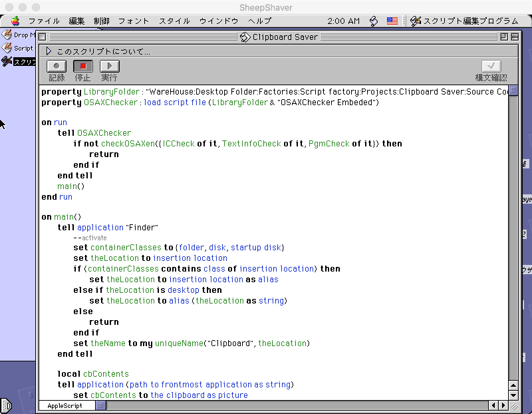The width and height of the screenshot is (532, 414).
Task: Open the スクリプト編集プログラム application menu
Action: 464,21
